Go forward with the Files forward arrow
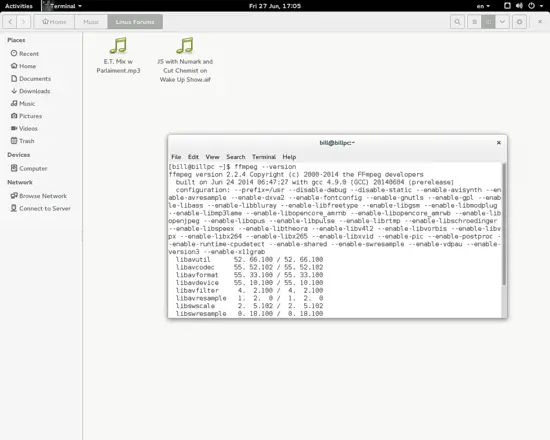The width and height of the screenshot is (550, 440). click(x=24, y=22)
